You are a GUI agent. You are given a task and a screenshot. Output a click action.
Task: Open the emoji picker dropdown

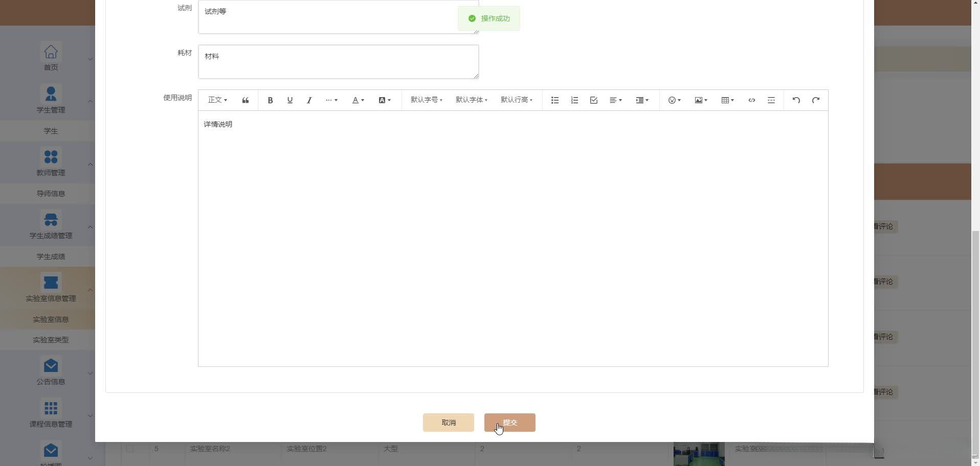[675, 100]
